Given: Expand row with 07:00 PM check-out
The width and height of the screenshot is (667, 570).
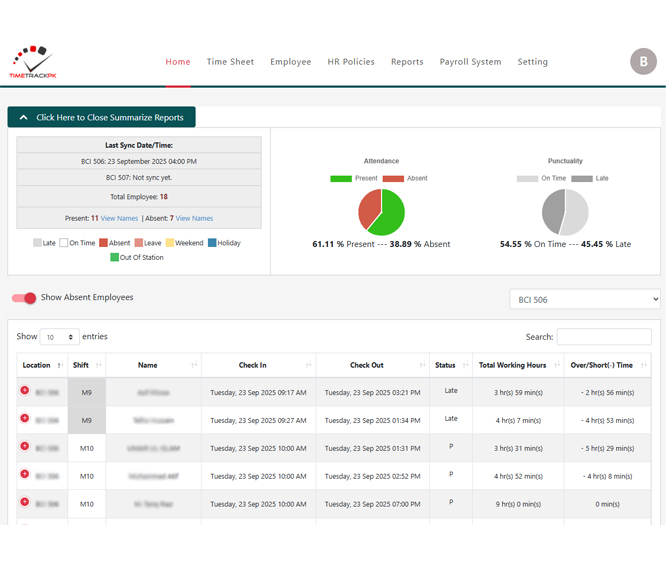Looking at the screenshot, I should click(x=25, y=503).
